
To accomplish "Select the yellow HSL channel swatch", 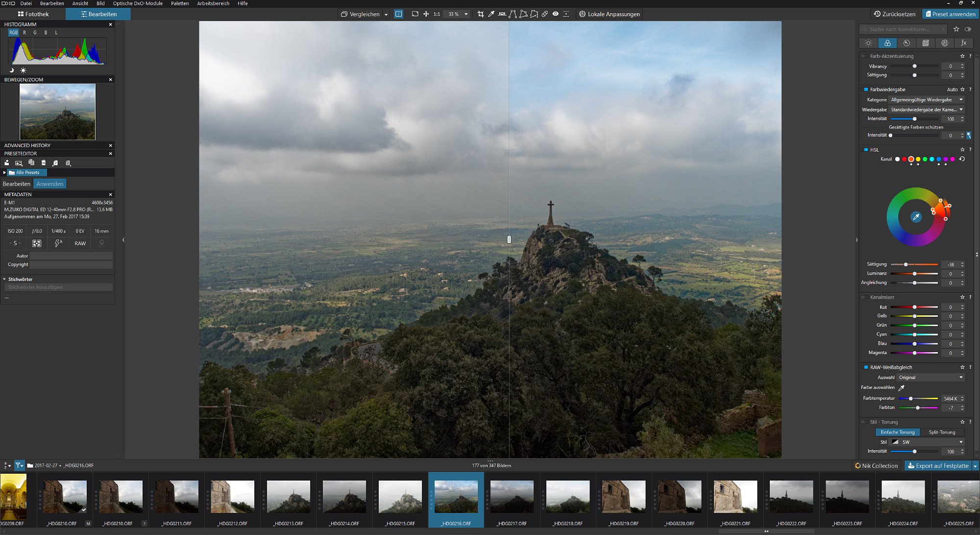I will point(918,159).
